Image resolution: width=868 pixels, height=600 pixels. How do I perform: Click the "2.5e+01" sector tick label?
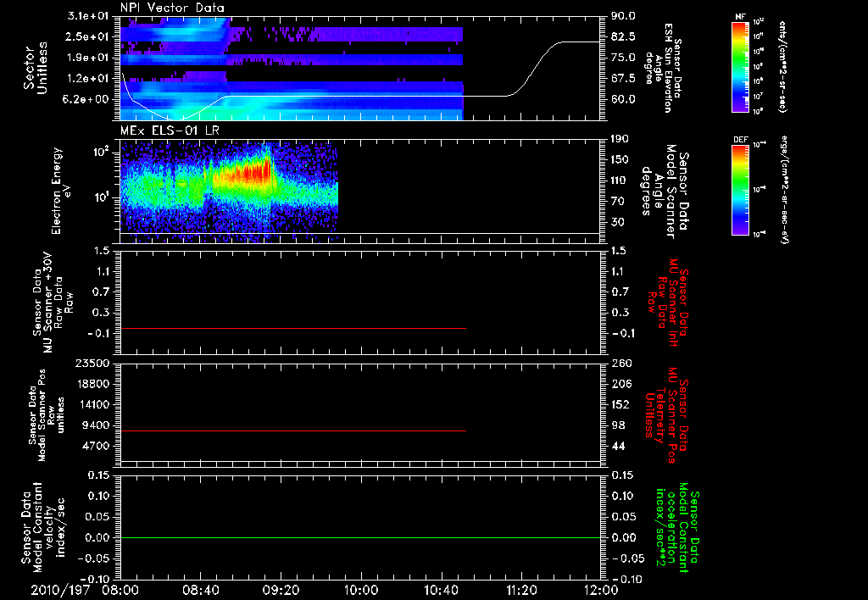[x=88, y=36]
